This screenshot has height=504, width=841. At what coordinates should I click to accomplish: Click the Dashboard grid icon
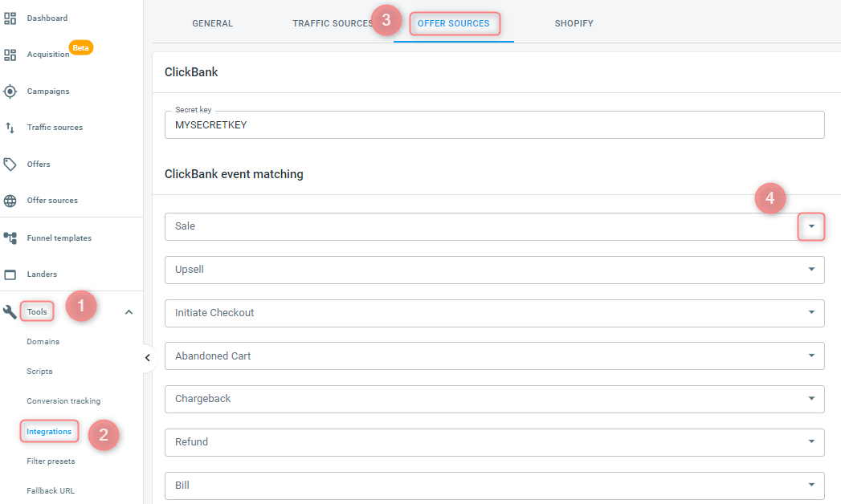pyautogui.click(x=10, y=18)
